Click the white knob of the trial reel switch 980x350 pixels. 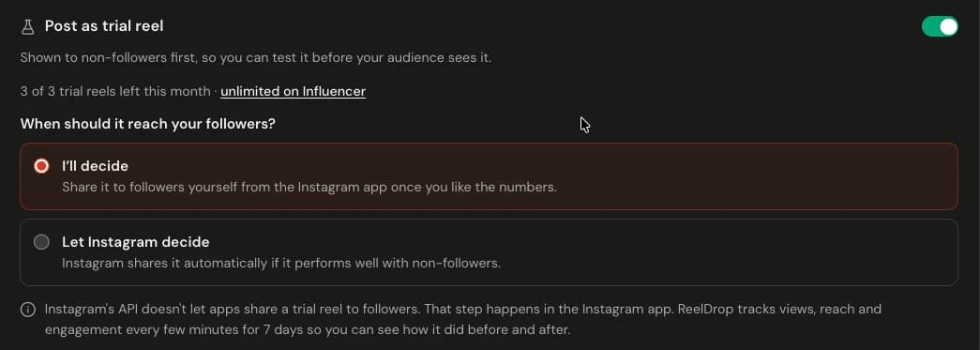(x=948, y=26)
